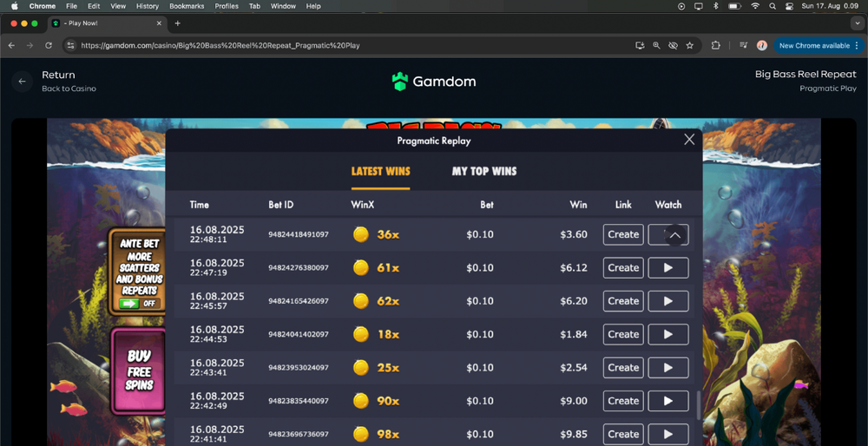Screen dimensions: 868x446
Task: Click the Return back arrow icon
Action: tap(23, 82)
